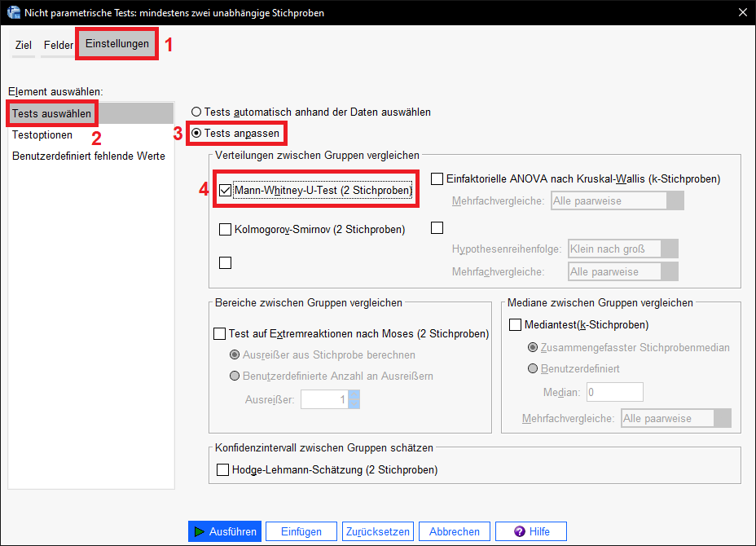Select automatic test selection radio button
Viewport: 756px width, 546px height.
click(x=196, y=112)
